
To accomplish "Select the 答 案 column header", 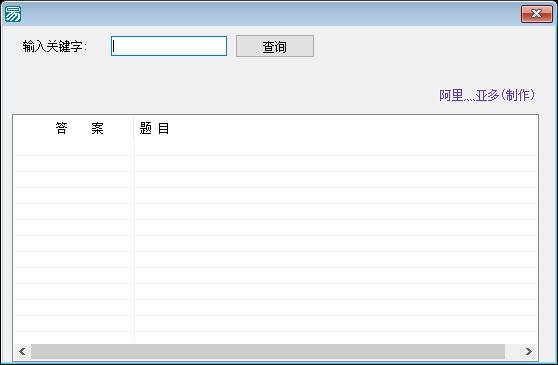I will coord(74,128).
